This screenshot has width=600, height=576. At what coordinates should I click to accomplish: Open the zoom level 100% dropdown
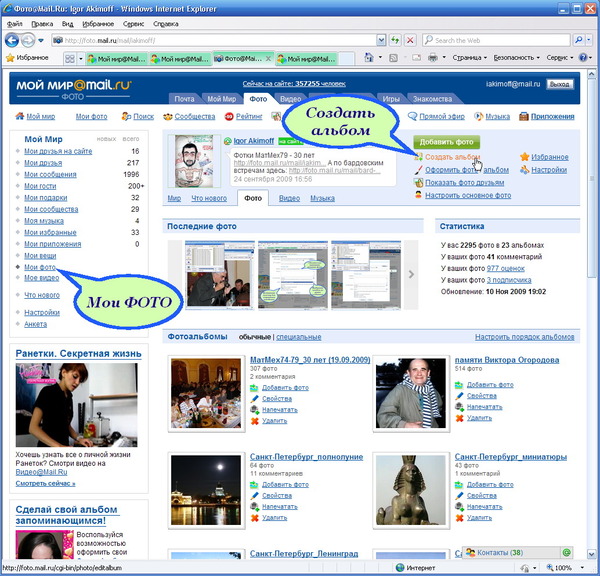coord(582,568)
